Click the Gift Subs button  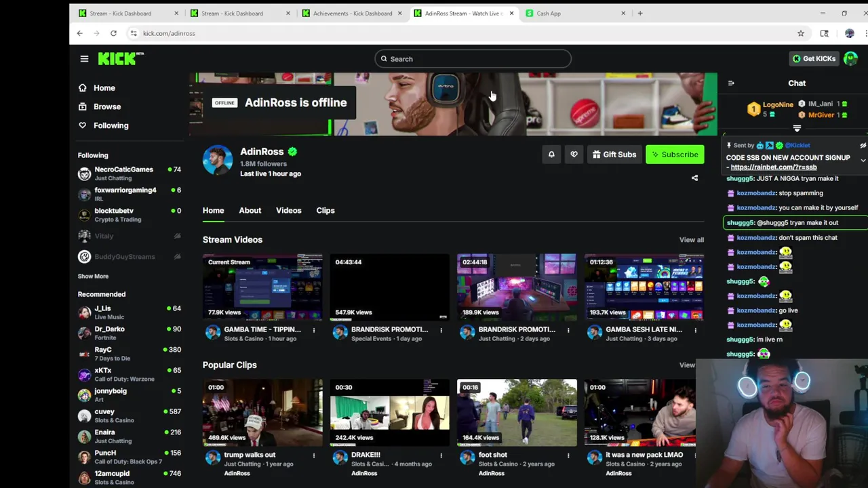click(614, 155)
